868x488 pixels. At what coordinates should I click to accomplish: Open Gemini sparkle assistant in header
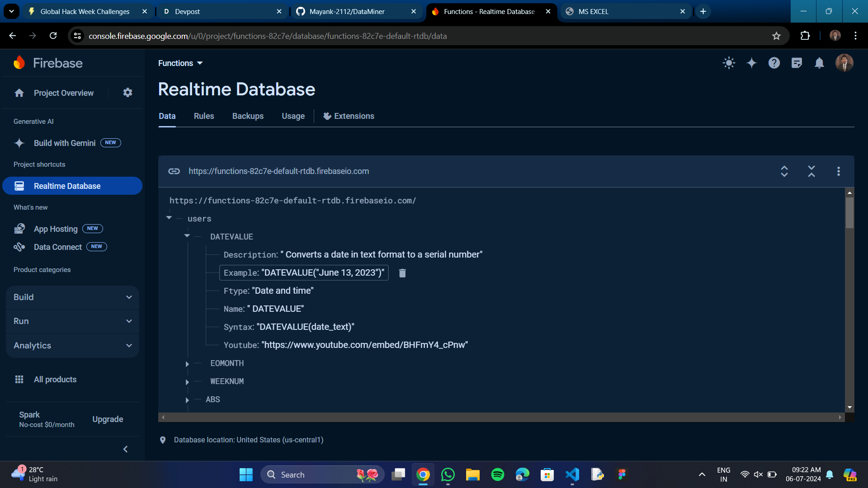(x=751, y=63)
